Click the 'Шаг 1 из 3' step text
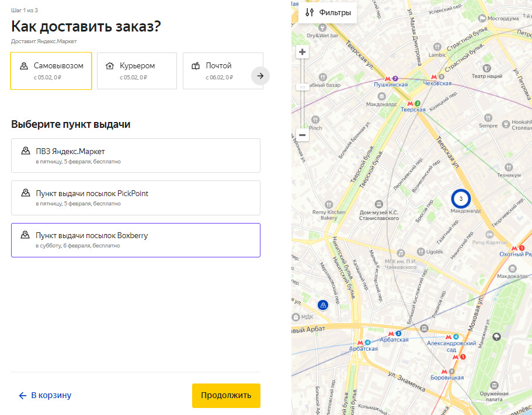The width and height of the screenshot is (532, 415). click(x=25, y=10)
